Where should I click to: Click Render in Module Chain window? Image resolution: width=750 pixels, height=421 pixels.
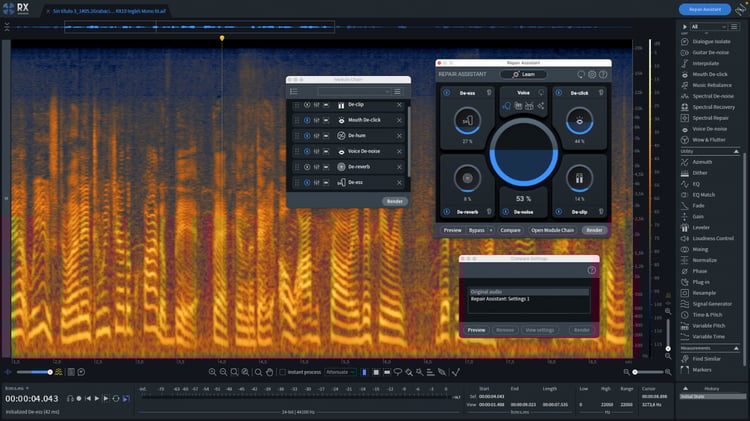click(x=395, y=201)
